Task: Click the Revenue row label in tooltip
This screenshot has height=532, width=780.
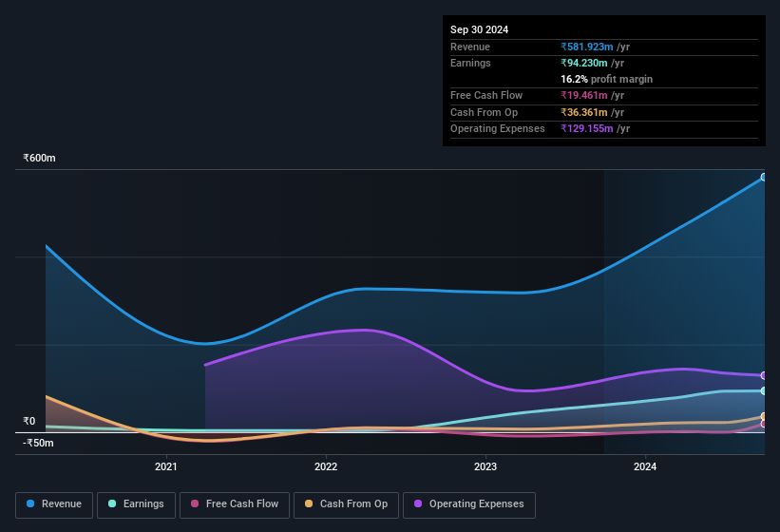Action: [x=470, y=47]
